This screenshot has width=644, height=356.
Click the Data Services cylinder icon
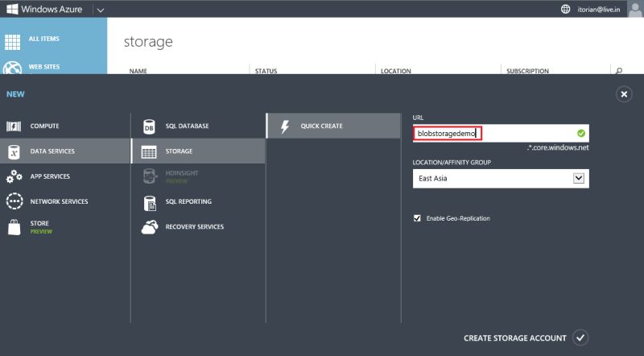click(14, 151)
